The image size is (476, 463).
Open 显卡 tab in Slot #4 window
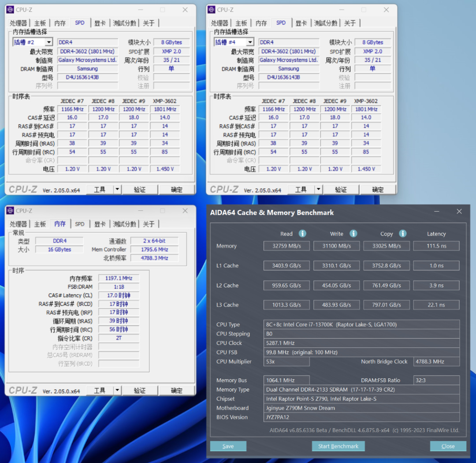pos(301,23)
